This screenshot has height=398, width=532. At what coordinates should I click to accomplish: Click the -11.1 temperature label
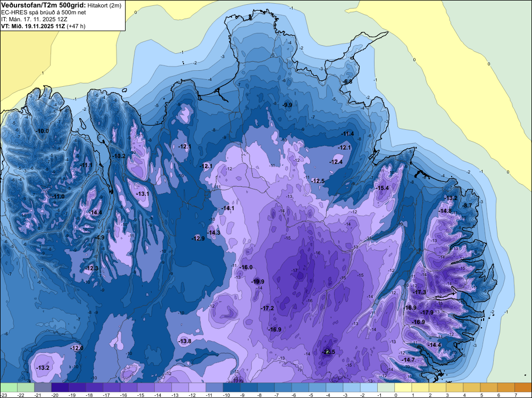(86, 165)
